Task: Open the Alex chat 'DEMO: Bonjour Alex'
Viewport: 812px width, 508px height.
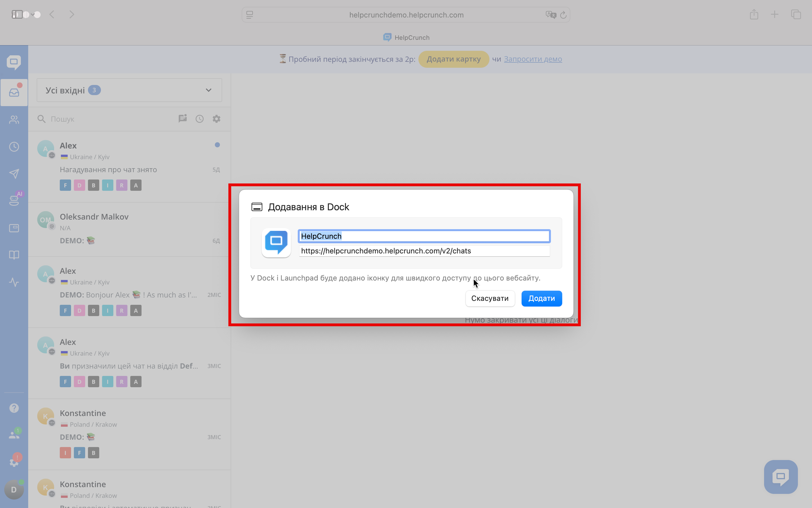Action: (x=129, y=292)
